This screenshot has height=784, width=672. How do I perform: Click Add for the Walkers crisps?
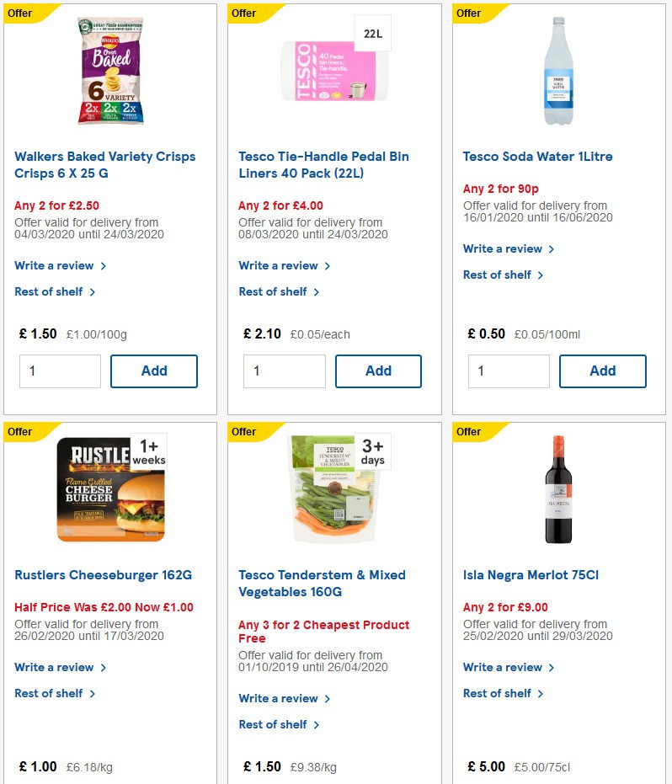click(x=154, y=371)
